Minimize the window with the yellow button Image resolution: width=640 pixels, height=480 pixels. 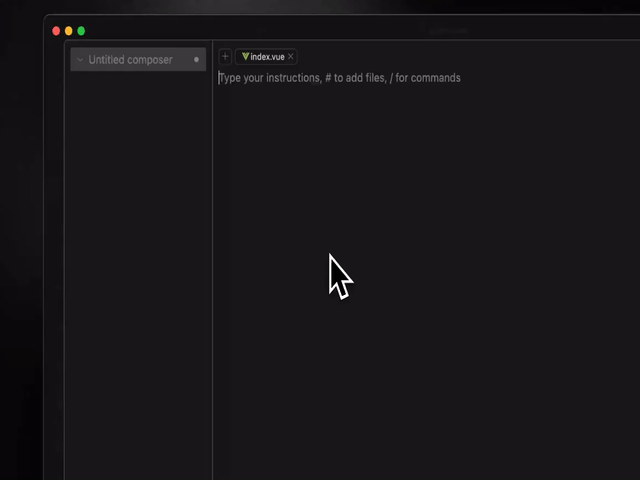click(69, 31)
